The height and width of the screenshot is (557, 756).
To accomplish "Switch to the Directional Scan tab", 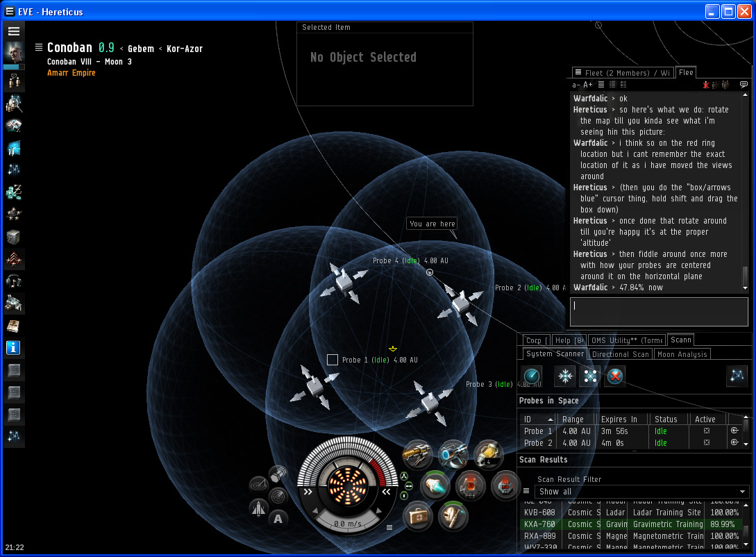I will coord(620,354).
